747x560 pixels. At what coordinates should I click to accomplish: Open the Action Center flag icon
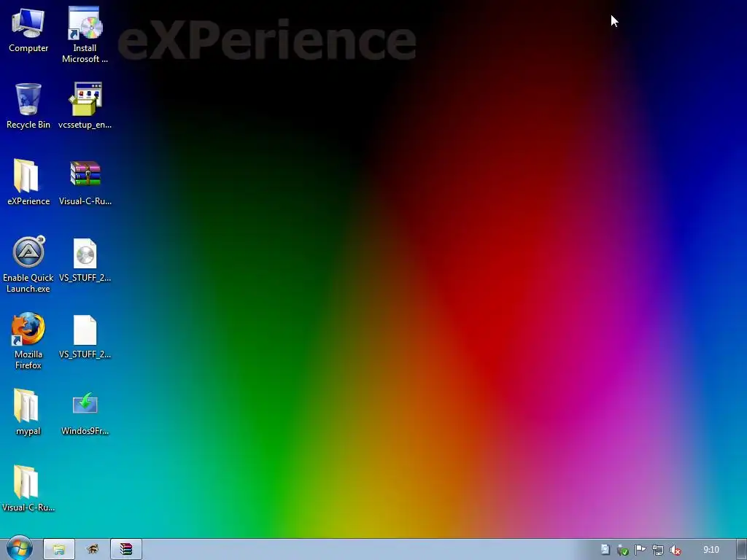tap(640, 550)
